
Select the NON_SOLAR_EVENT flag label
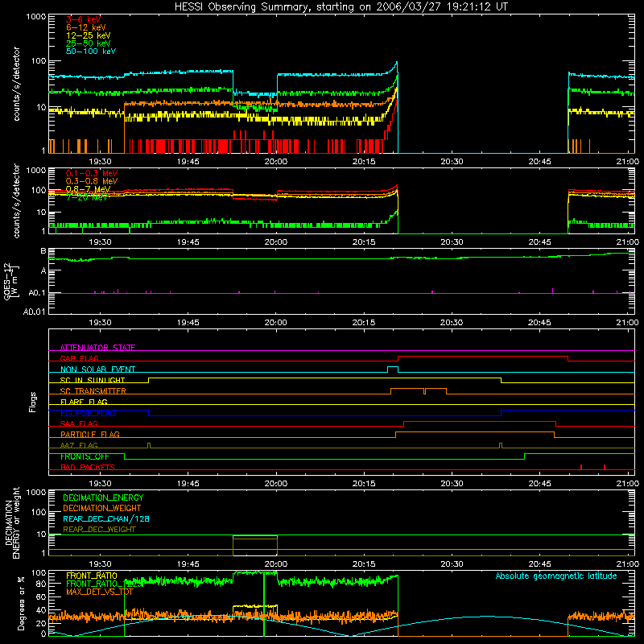(x=97, y=369)
